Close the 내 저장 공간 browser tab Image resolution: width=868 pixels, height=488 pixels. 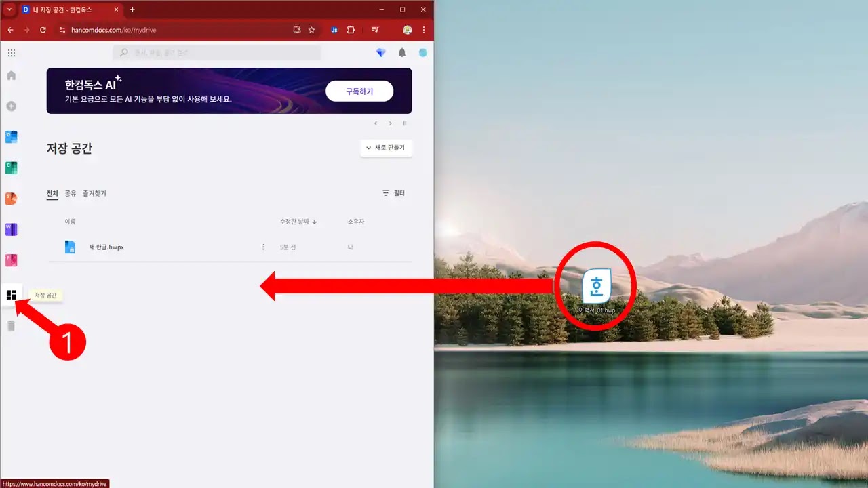tap(115, 9)
